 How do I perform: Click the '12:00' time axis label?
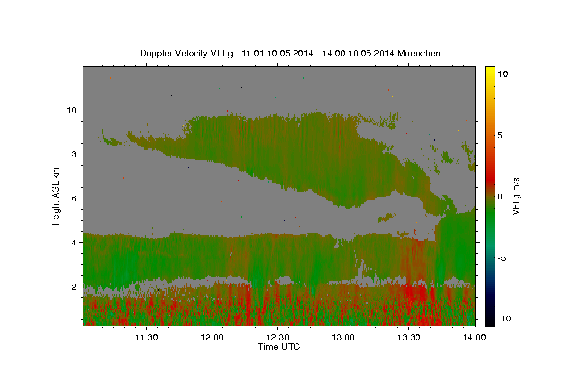point(212,337)
